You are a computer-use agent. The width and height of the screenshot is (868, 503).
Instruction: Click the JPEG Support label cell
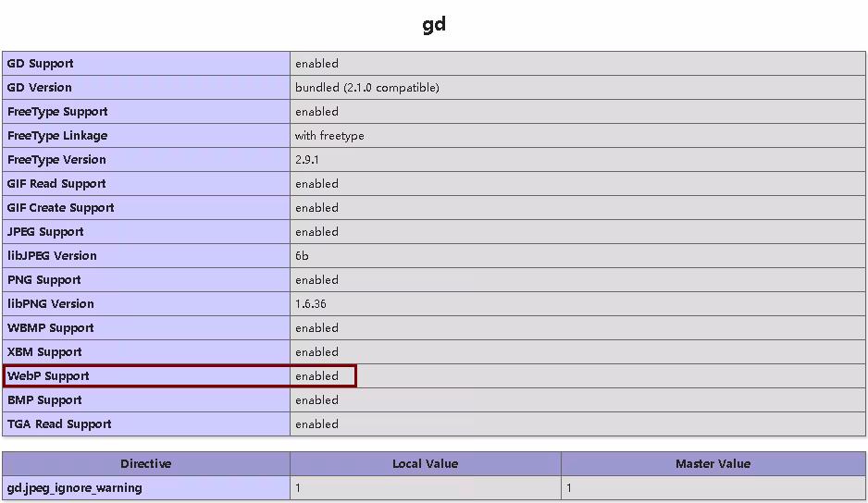[x=45, y=232]
